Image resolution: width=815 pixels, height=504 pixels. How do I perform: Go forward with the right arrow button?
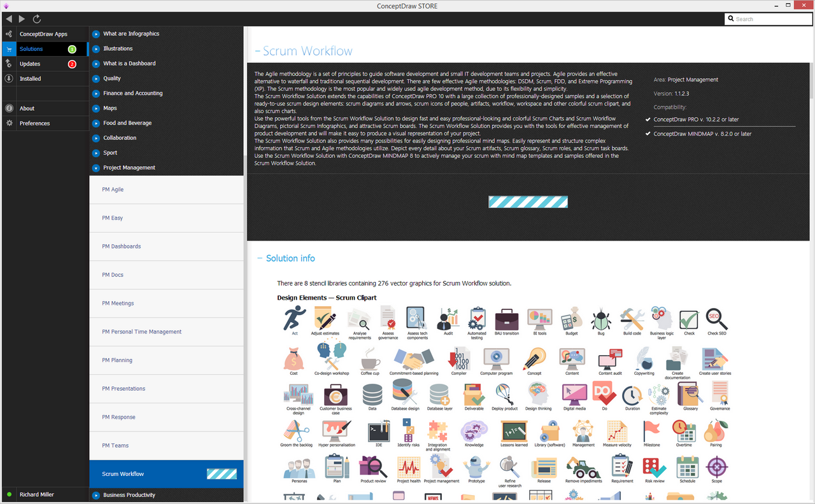22,19
